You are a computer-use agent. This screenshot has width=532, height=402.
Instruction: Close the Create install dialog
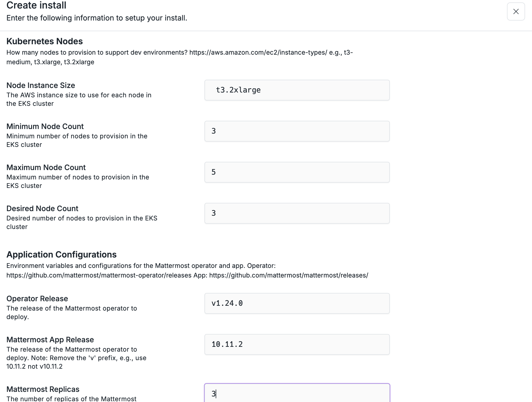[515, 11]
